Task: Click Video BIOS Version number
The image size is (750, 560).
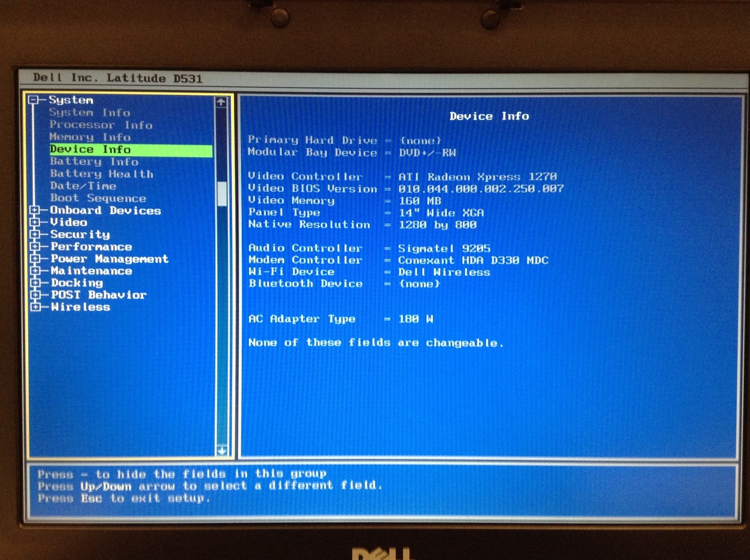Action: (x=480, y=188)
